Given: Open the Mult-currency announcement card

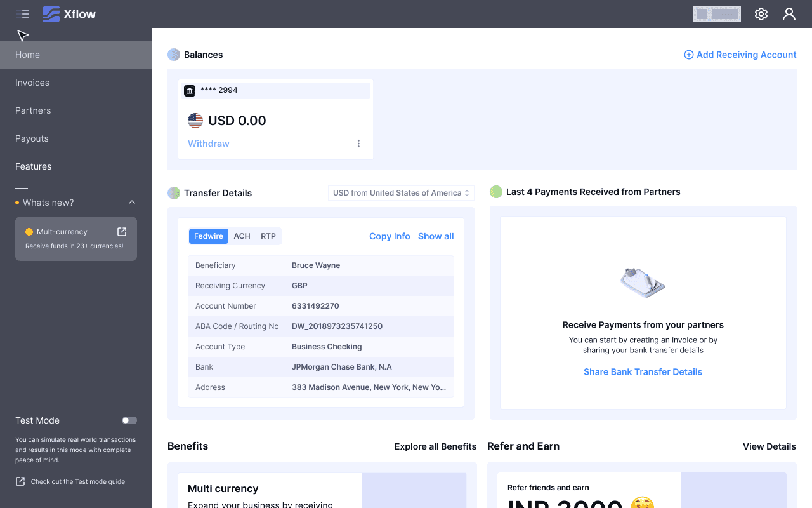Looking at the screenshot, I should pyautogui.click(x=76, y=239).
